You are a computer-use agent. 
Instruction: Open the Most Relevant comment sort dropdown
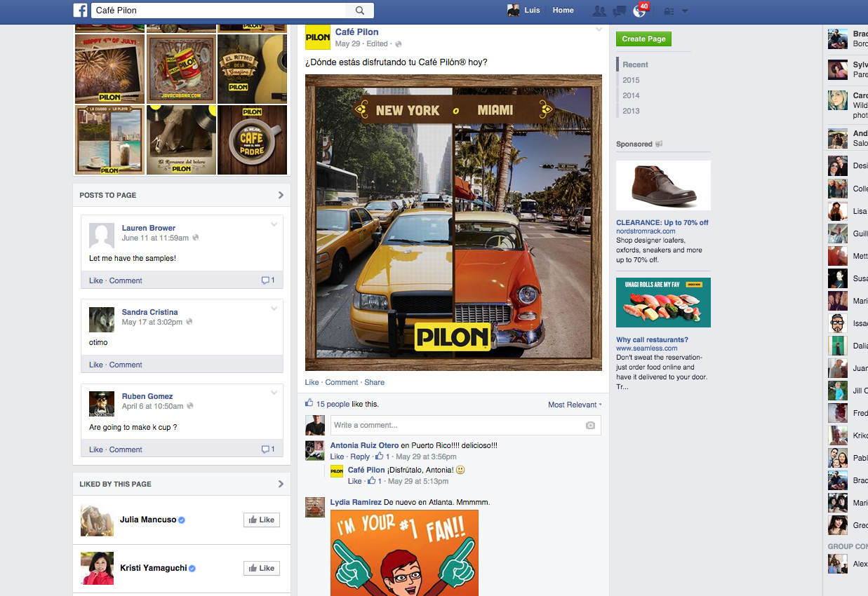[574, 405]
